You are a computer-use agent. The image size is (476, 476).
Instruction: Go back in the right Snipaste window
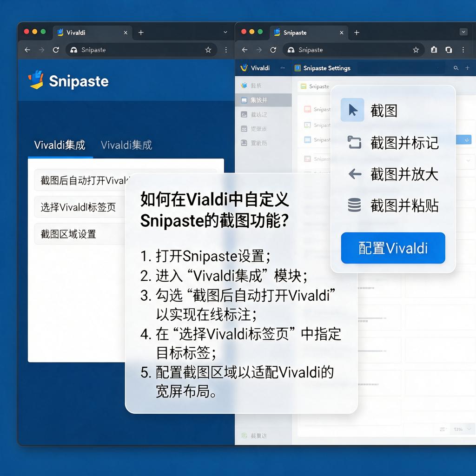point(245,50)
